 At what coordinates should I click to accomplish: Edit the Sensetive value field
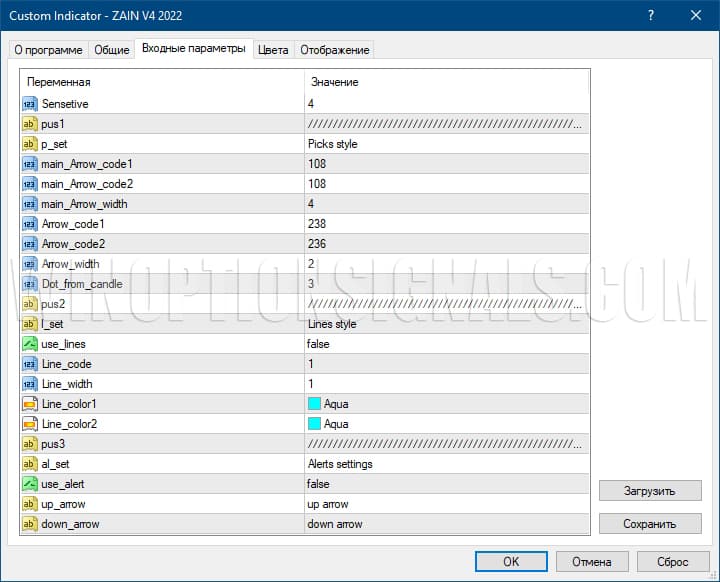[445, 104]
